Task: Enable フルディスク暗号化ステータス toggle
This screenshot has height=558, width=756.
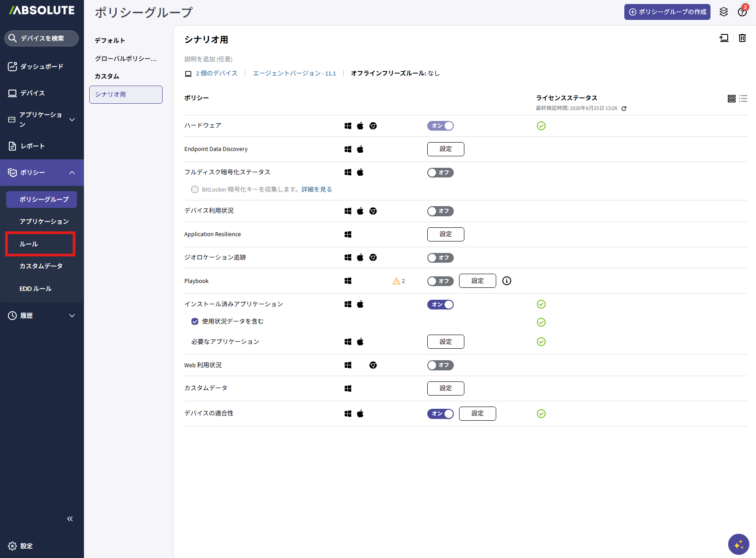Action: [x=441, y=173]
